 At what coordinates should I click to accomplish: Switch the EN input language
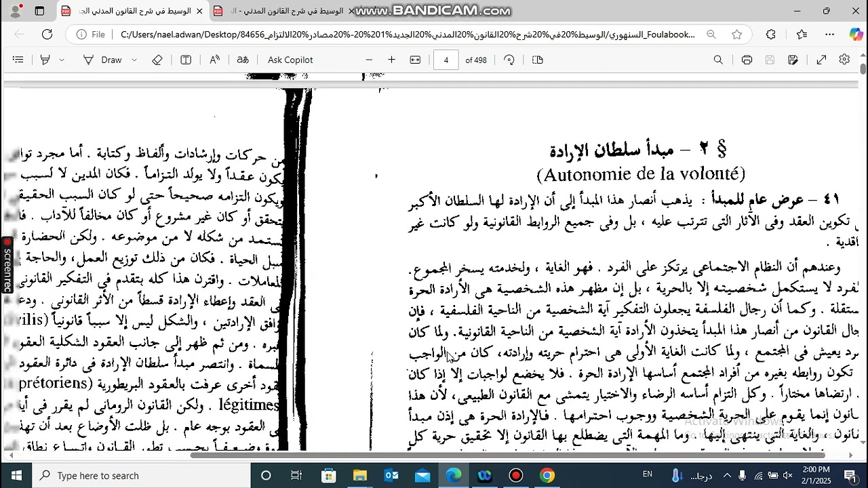[x=648, y=474]
